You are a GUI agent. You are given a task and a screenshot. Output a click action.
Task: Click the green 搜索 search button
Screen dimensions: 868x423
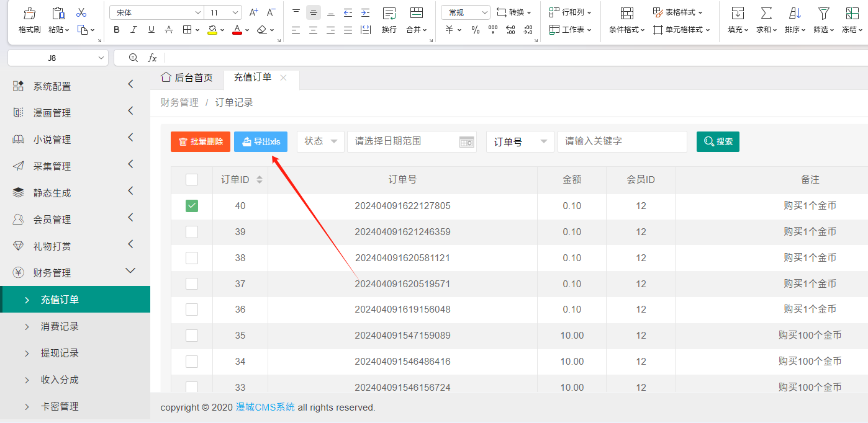[718, 141]
